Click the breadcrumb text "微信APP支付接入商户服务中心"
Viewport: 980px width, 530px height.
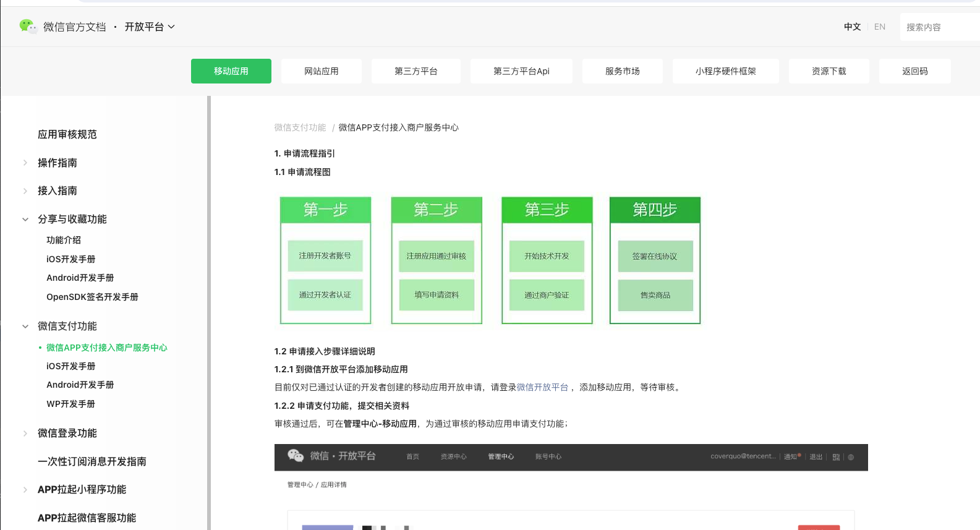[399, 127]
